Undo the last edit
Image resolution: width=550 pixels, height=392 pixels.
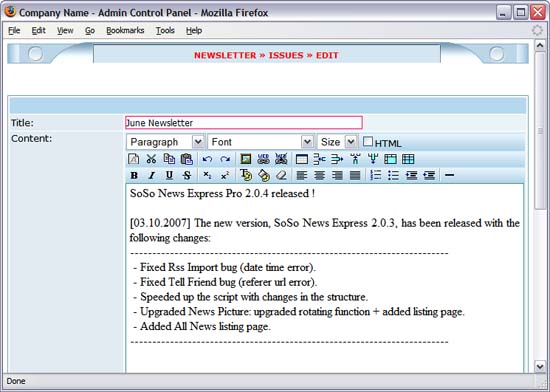coord(207,159)
